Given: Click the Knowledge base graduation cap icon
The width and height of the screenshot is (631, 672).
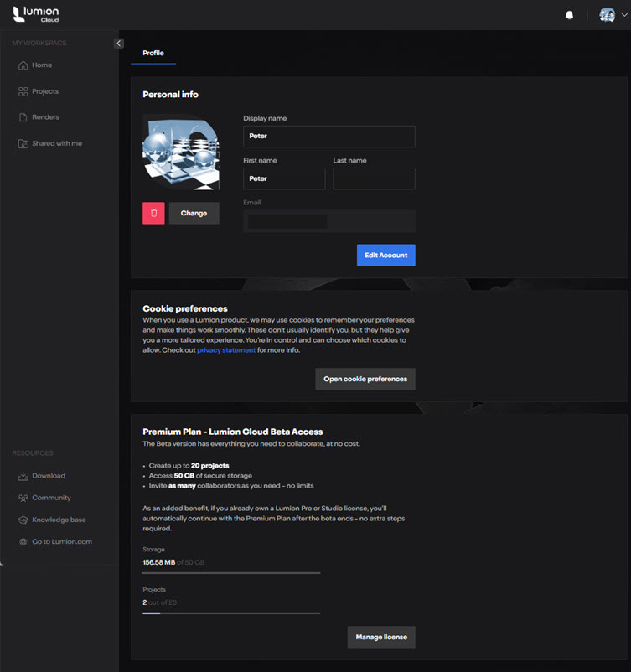Looking at the screenshot, I should pos(23,520).
